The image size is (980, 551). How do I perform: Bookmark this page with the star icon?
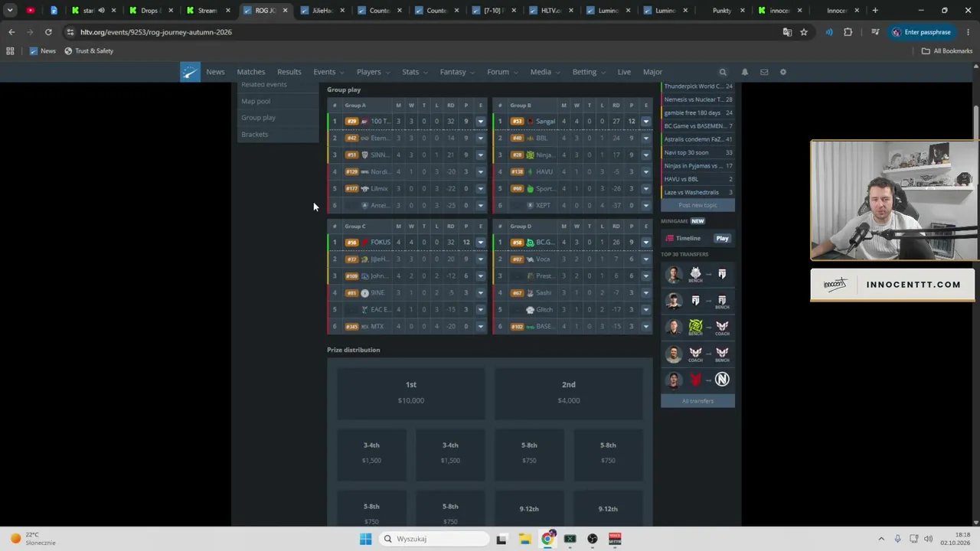804,32
